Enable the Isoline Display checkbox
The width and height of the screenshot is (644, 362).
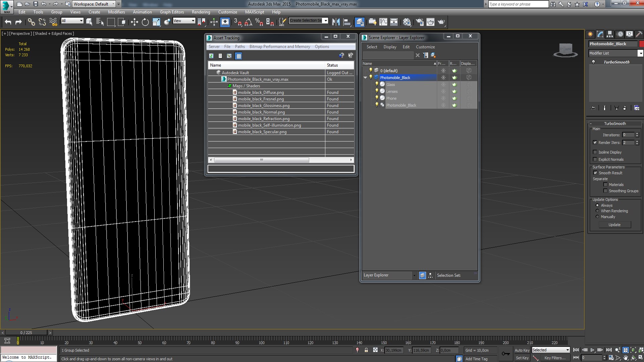pyautogui.click(x=595, y=152)
